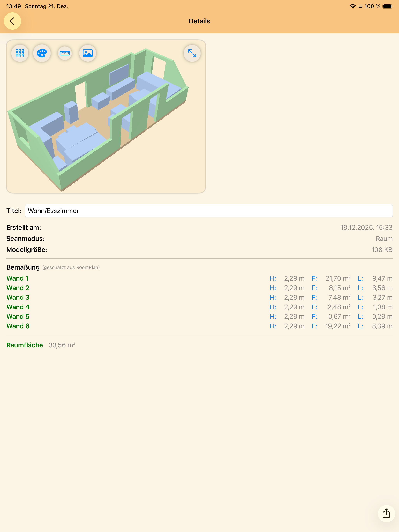399x532 pixels.
Task: Open the grid view icon
Action: [x=20, y=53]
